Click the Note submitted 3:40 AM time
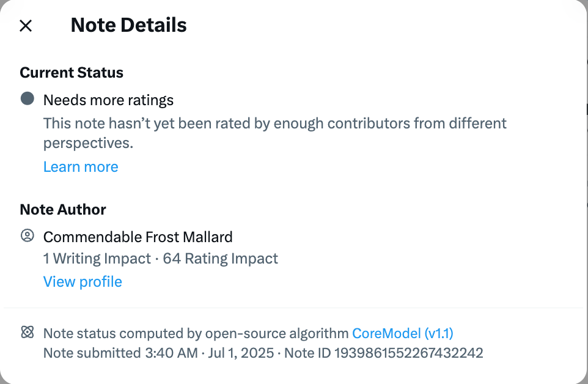Viewport: 588px width, 384px height. [x=120, y=353]
